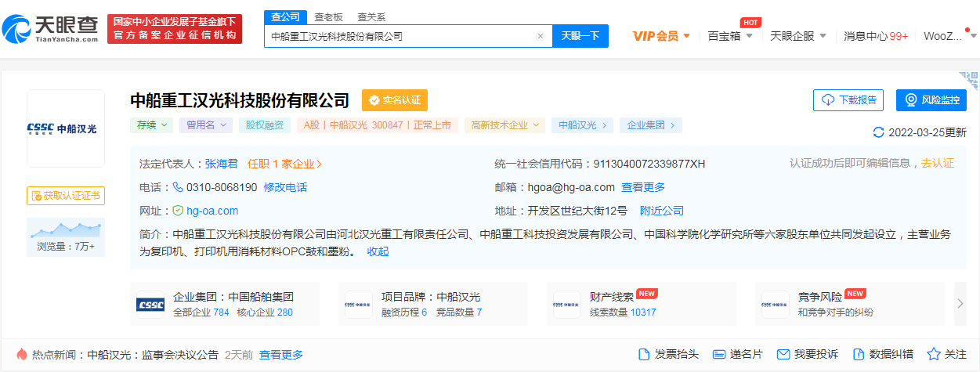The image size is (980, 372).
Task: Click the 中船汉光 company logo thumbnail
Action: point(66,128)
